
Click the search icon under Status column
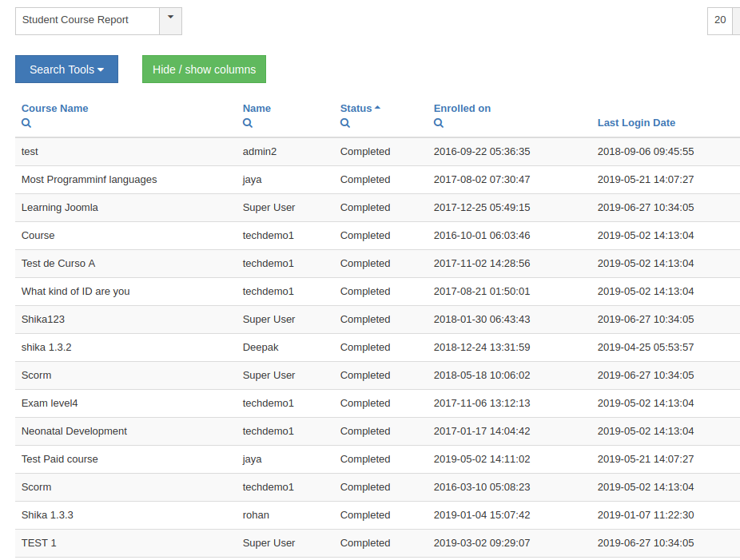(345, 124)
